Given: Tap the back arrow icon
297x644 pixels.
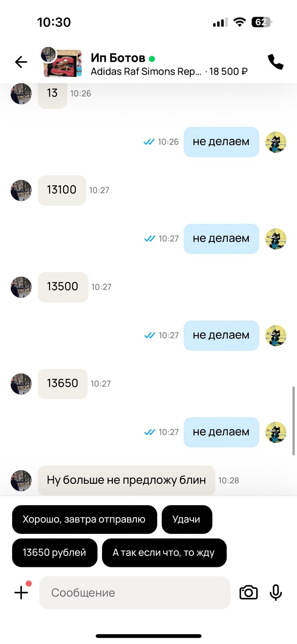Looking at the screenshot, I should pos(21,62).
